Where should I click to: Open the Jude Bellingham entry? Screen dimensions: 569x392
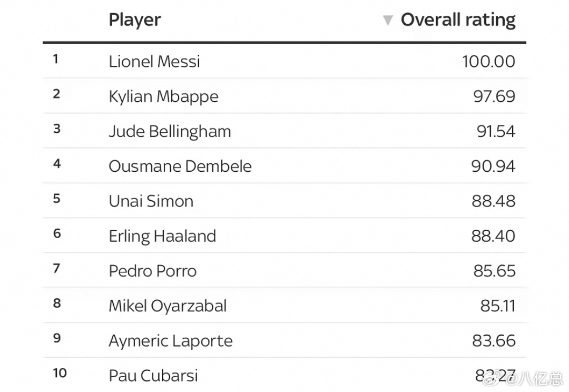click(170, 132)
